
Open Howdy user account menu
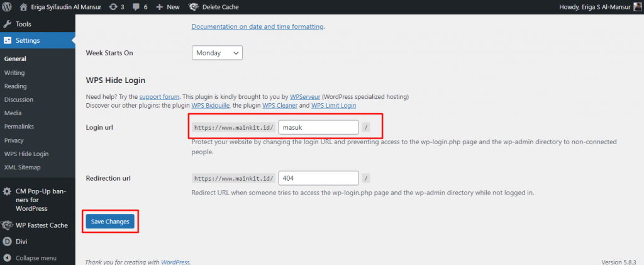tap(598, 7)
